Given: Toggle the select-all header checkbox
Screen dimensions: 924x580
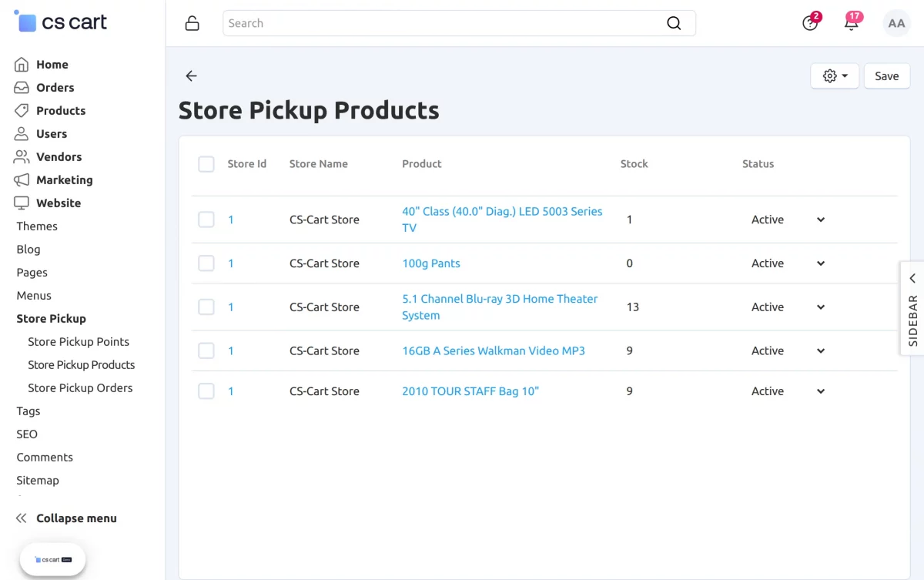Looking at the screenshot, I should (206, 164).
